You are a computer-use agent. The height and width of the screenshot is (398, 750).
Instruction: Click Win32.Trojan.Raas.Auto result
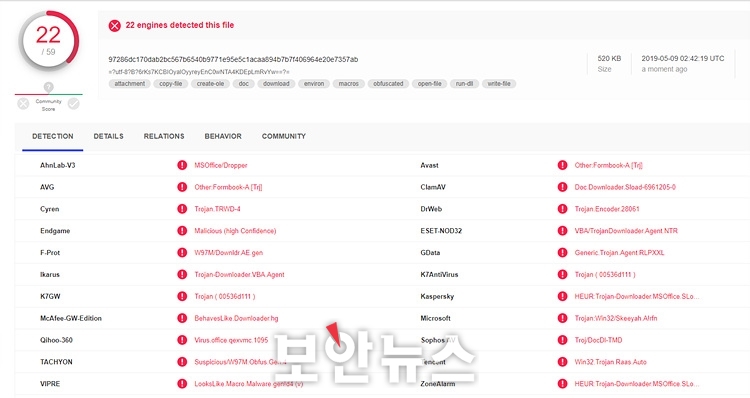coord(611,362)
